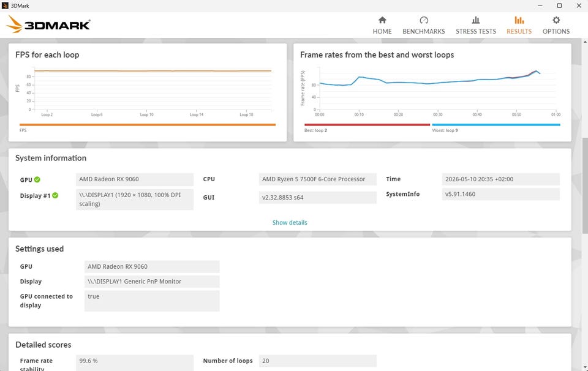Viewport: 588px width, 371px height.
Task: Go to the STRESS TESTS tab label
Action: tap(476, 31)
